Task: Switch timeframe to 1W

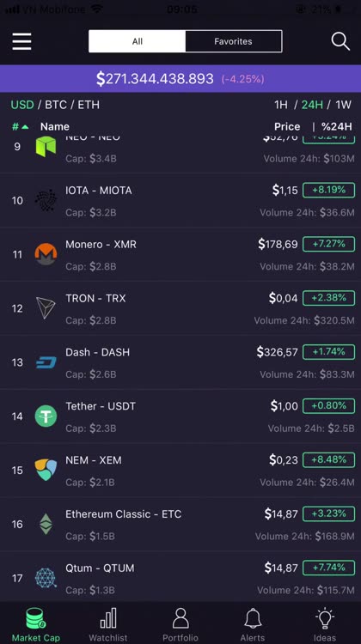Action: pyautogui.click(x=343, y=105)
